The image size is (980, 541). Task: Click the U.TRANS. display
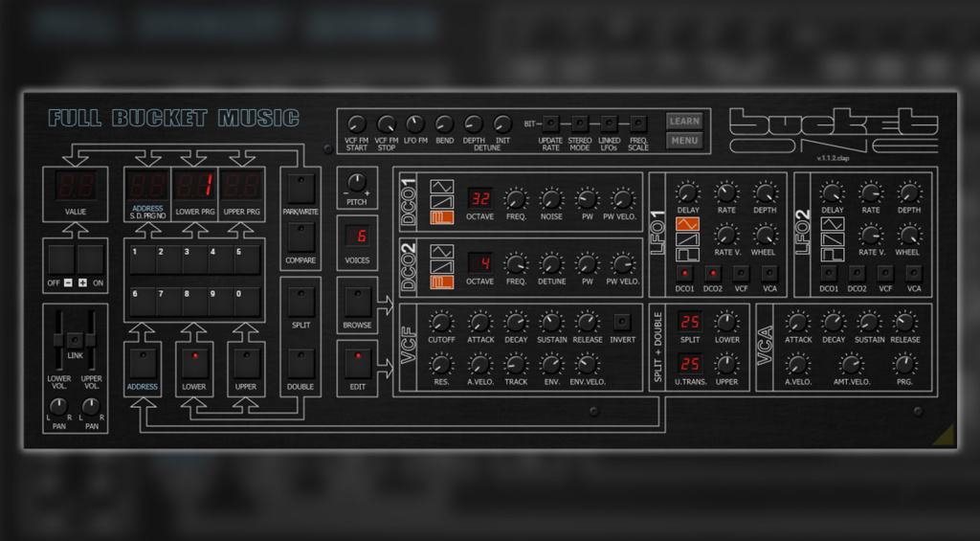tap(690, 363)
